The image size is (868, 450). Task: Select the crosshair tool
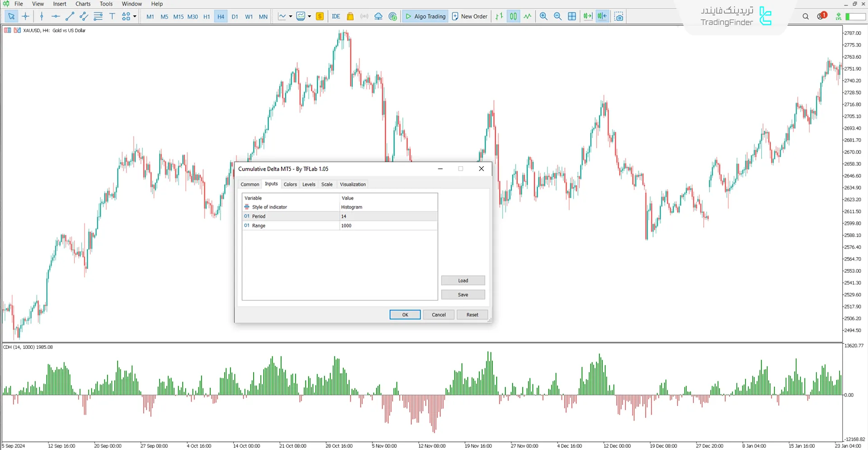(x=25, y=16)
